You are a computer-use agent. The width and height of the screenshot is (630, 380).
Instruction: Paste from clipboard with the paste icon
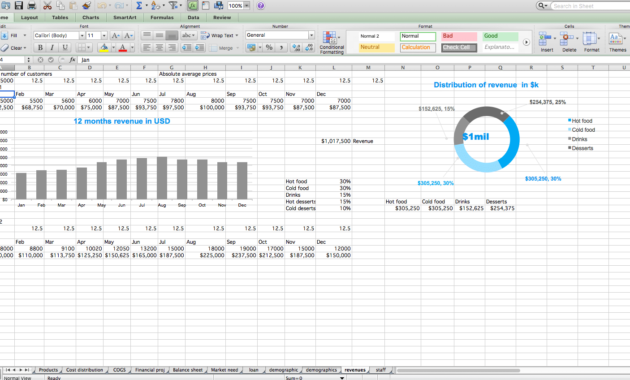pyautogui.click(x=73, y=5)
